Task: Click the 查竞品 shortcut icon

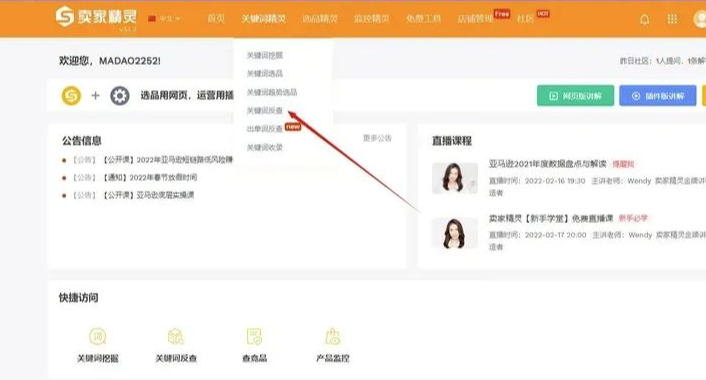Action: point(254,336)
